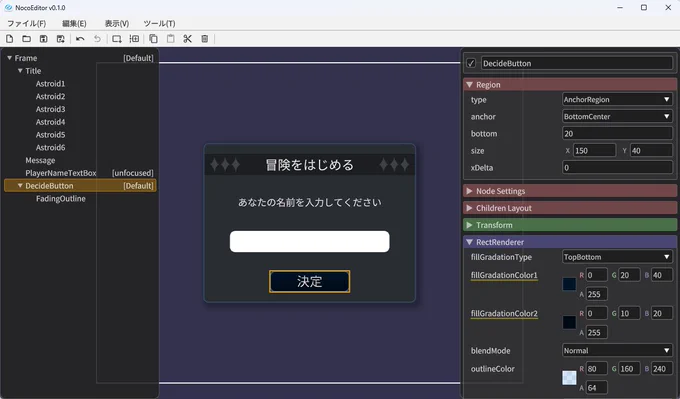This screenshot has width=680, height=399.
Task: Collapse the RectRenderer section
Action: [x=469, y=242]
